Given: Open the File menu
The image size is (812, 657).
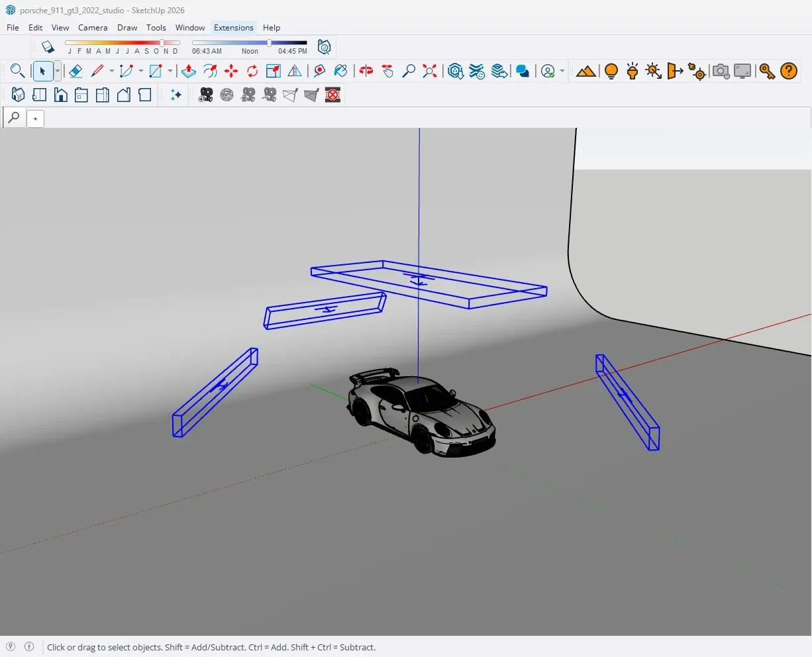Looking at the screenshot, I should tap(13, 28).
